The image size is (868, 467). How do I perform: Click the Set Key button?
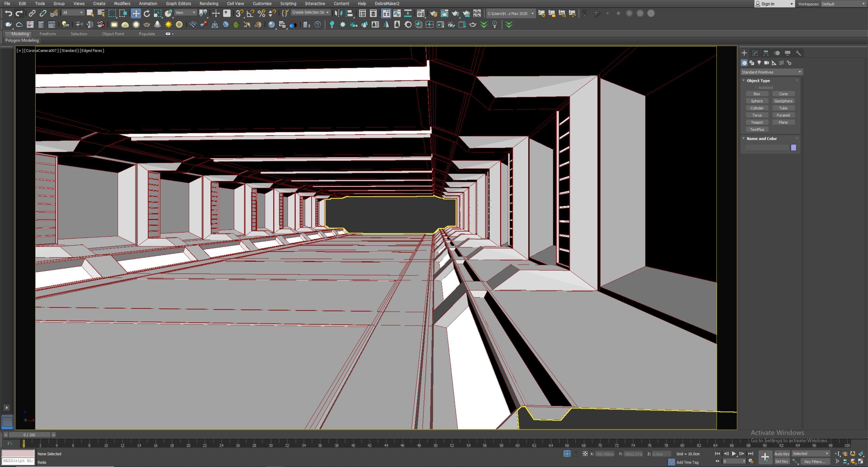782,462
